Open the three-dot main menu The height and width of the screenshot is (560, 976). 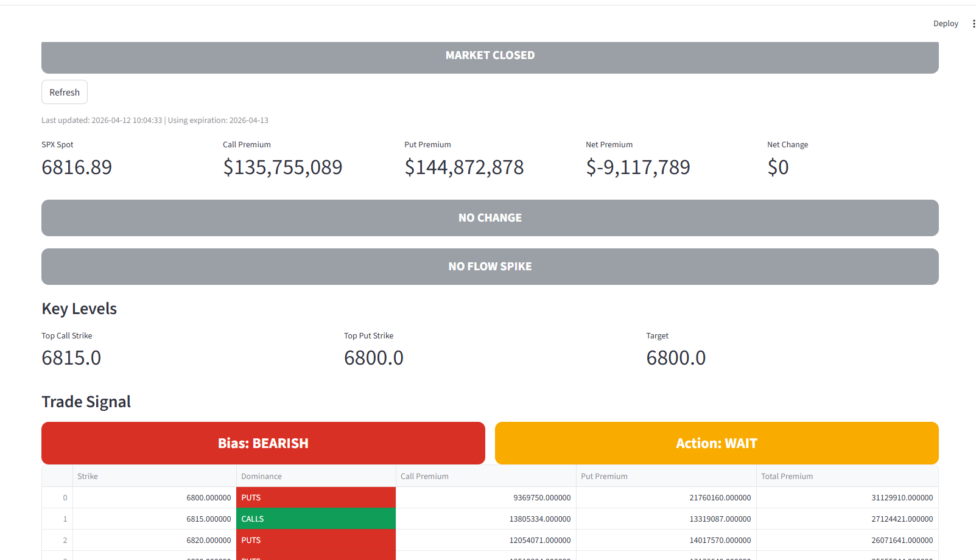(x=973, y=24)
